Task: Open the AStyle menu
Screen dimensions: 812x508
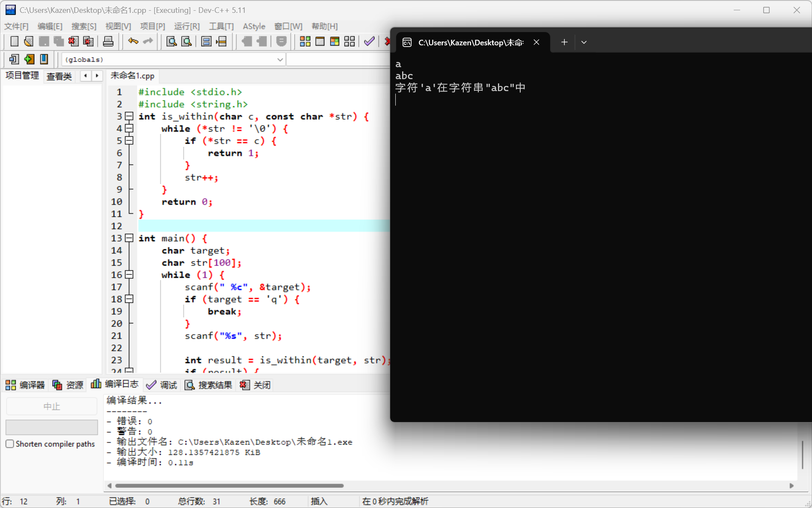Action: tap(254, 27)
